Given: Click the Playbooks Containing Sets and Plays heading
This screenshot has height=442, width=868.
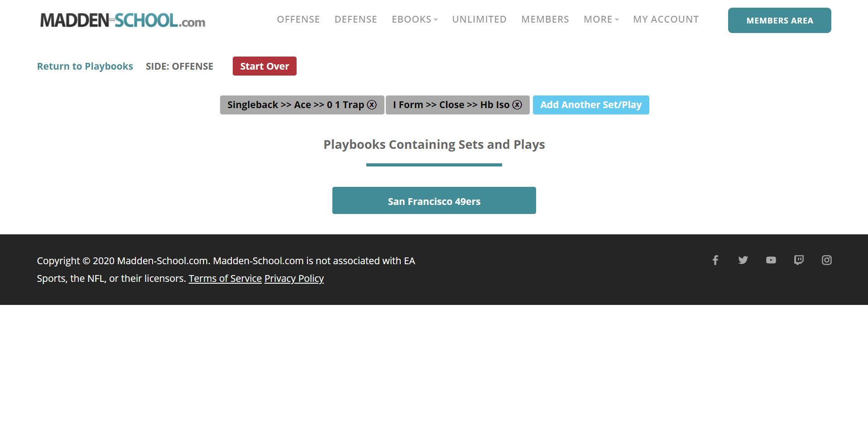Looking at the screenshot, I should pyautogui.click(x=434, y=144).
